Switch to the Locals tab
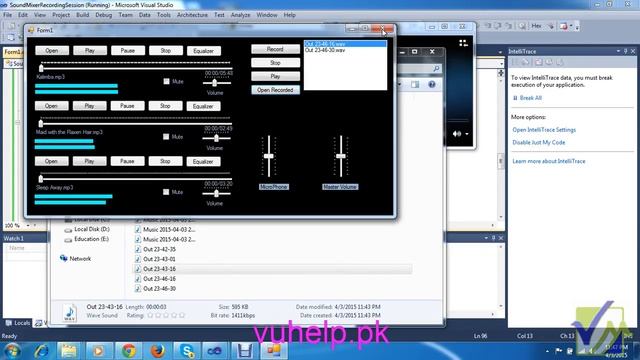640x360 pixels. (x=18, y=323)
